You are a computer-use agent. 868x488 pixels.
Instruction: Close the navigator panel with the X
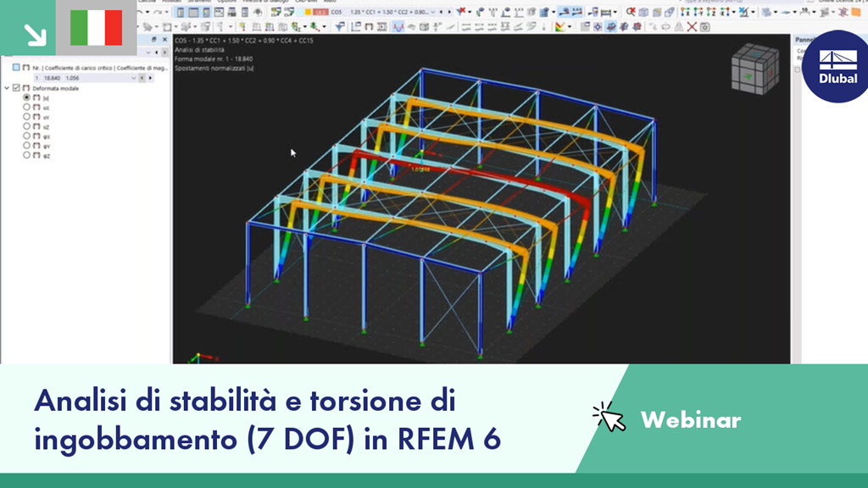tap(164, 39)
